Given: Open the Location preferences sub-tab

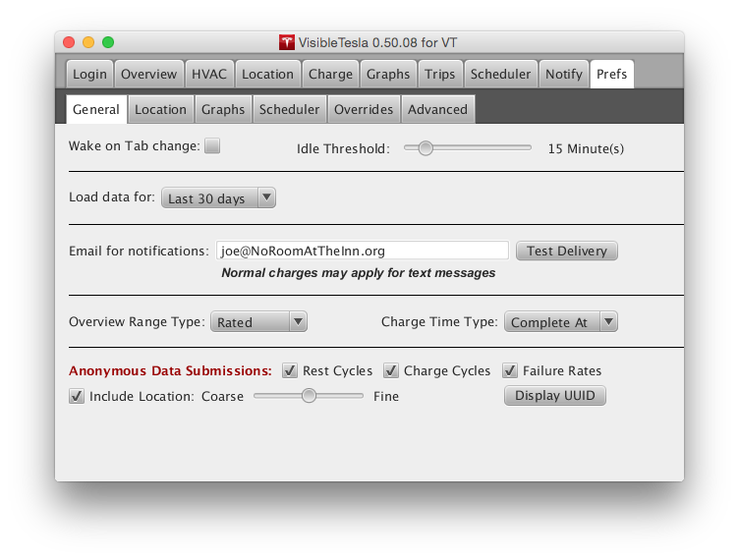Looking at the screenshot, I should point(161,110).
